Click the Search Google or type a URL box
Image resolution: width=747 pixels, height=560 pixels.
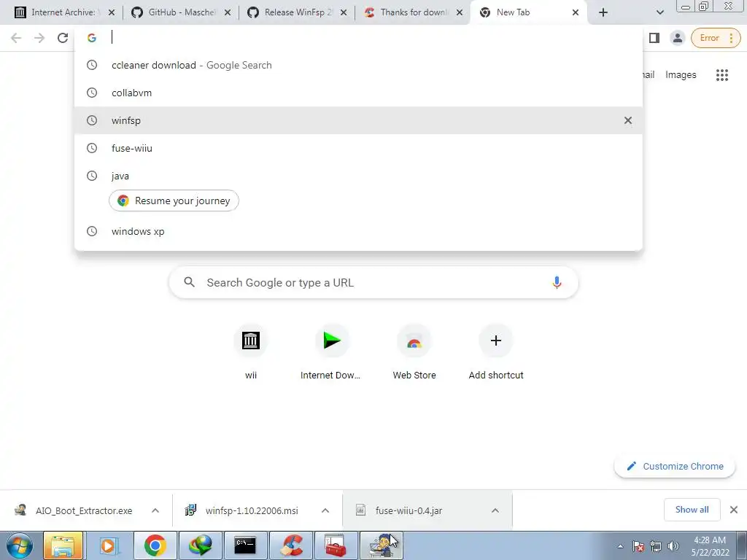(373, 283)
